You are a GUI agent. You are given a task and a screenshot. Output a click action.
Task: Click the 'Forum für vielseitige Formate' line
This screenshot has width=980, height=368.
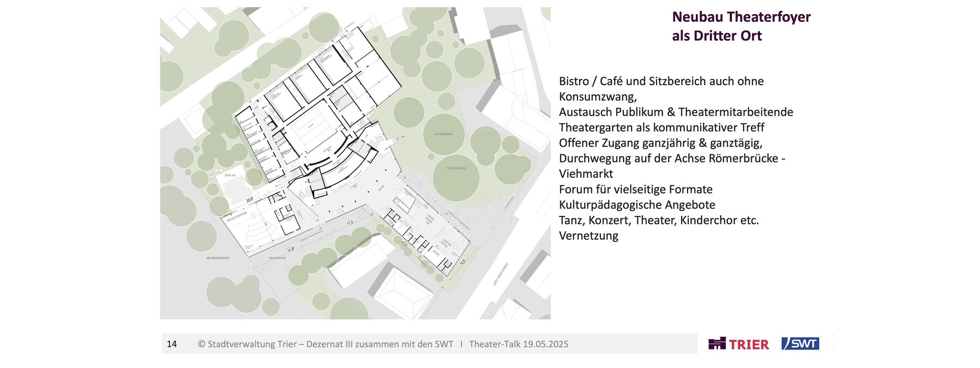tap(635, 189)
